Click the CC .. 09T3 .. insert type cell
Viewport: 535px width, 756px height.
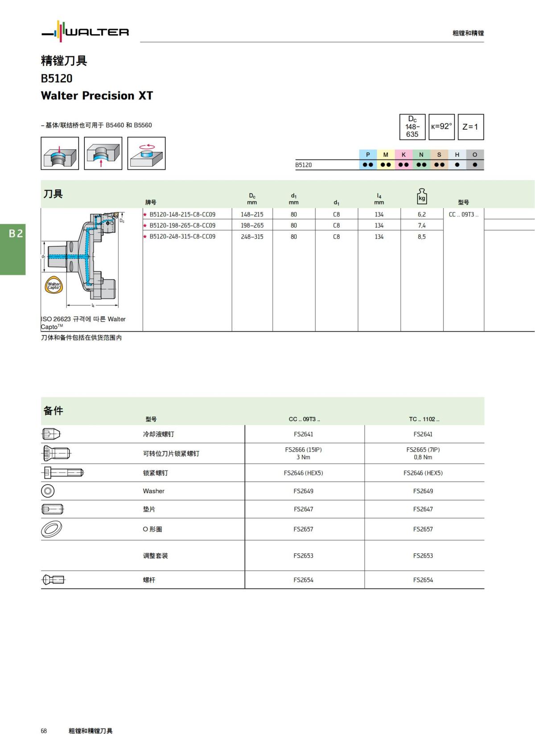(464, 214)
